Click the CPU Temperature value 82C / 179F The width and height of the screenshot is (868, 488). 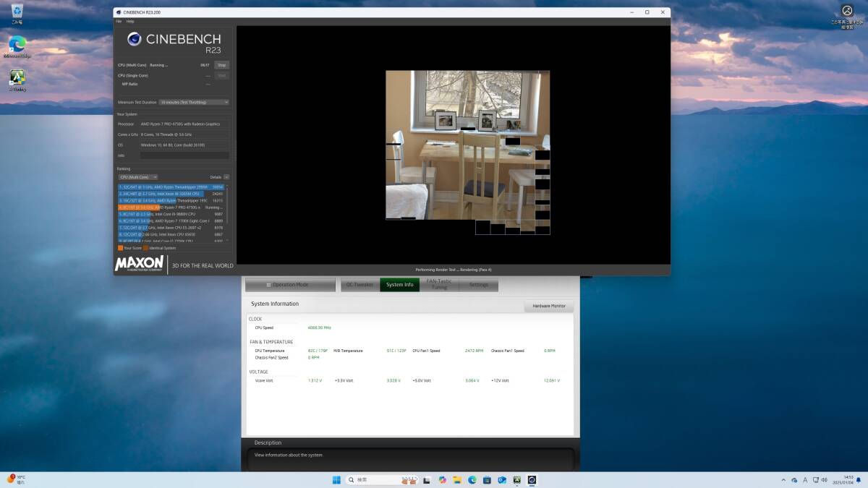click(318, 351)
